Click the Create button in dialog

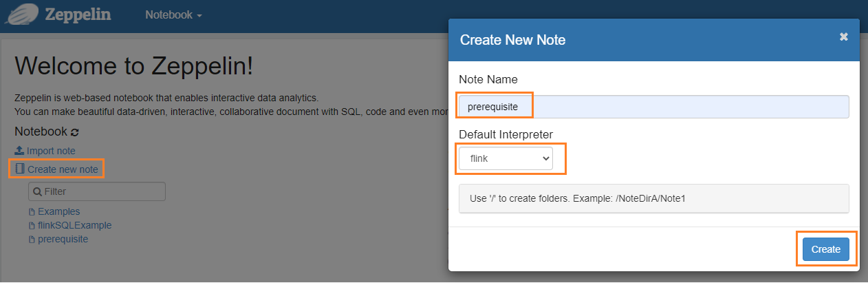coord(826,249)
